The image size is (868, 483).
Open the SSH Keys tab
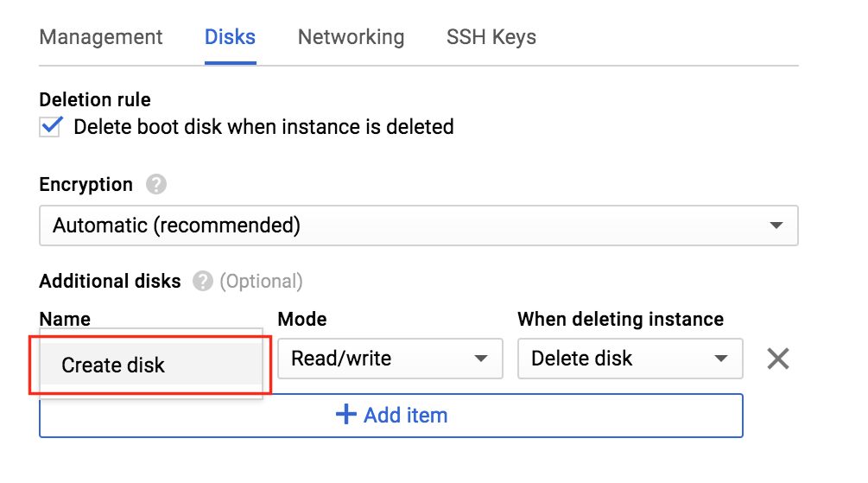[491, 37]
